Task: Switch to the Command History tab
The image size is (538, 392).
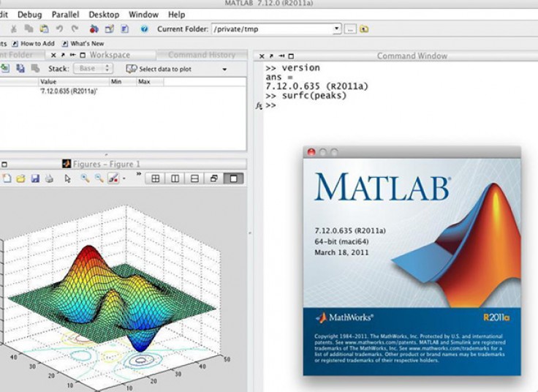Action: 202,55
